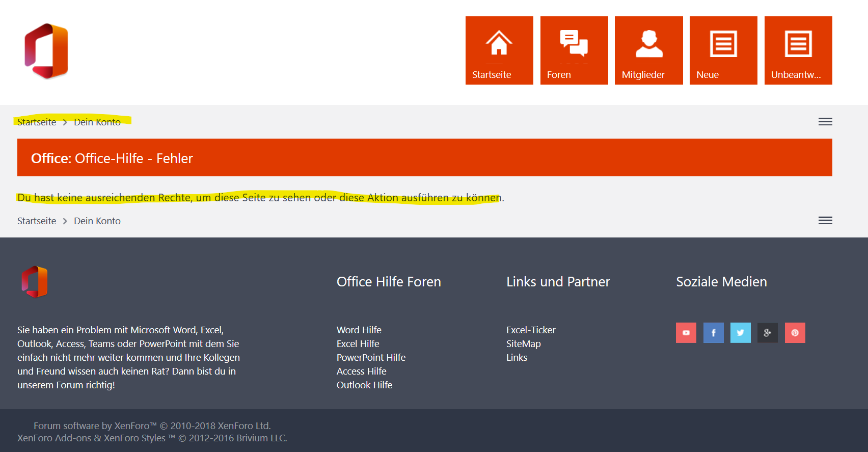Open the Links page in the footer

(x=517, y=357)
